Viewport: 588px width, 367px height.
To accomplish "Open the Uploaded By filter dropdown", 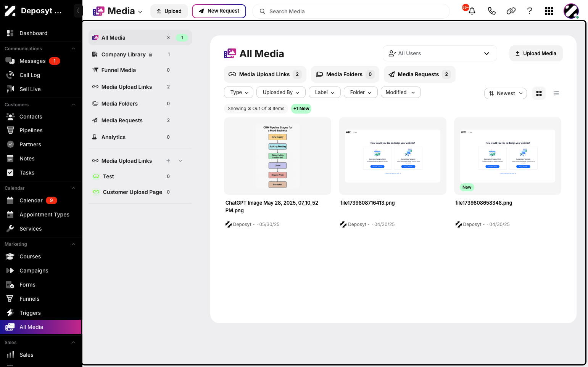I will tap(281, 92).
